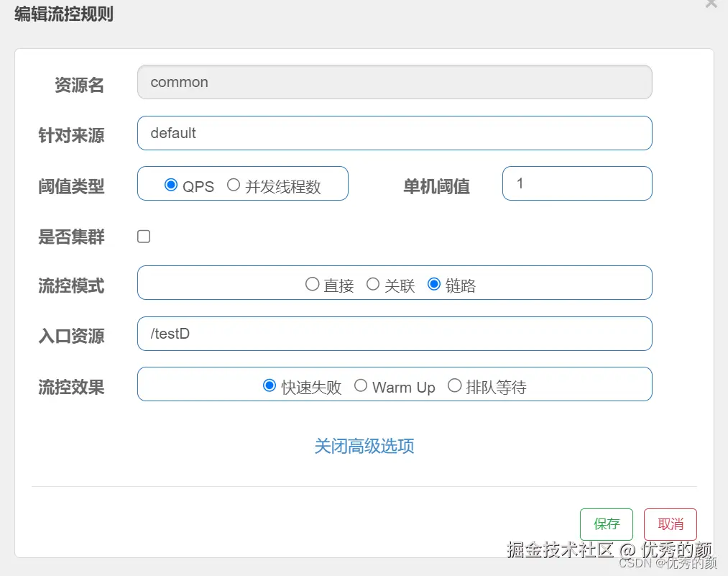Select the 链路 flow control mode
Screen dimensions: 728x576
[x=433, y=283]
